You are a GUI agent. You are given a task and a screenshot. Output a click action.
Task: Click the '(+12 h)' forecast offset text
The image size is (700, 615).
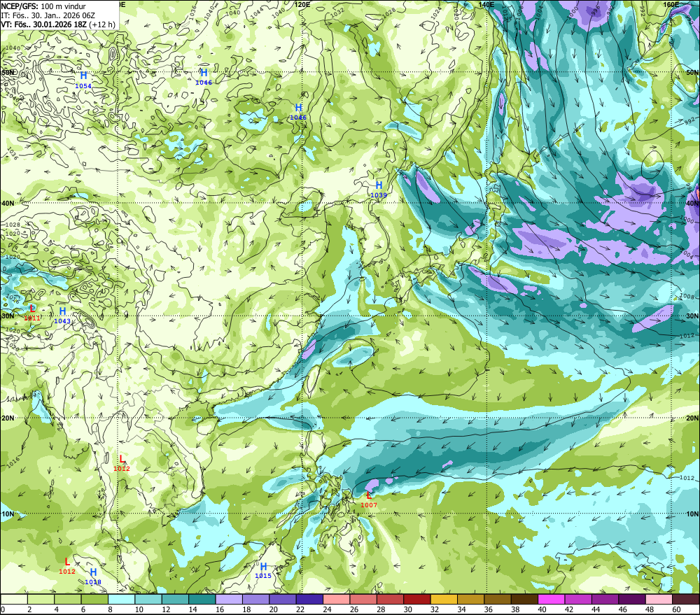click(x=102, y=24)
